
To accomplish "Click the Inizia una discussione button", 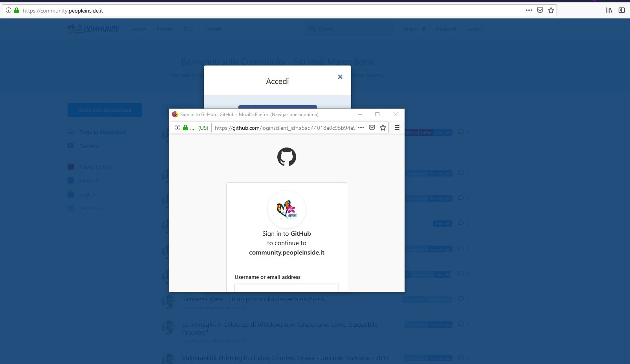I will point(104,110).
